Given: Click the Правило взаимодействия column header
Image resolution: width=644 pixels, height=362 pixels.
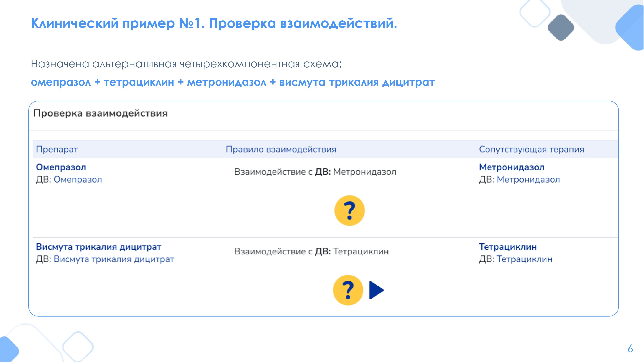Looking at the screenshot, I should (x=281, y=149).
